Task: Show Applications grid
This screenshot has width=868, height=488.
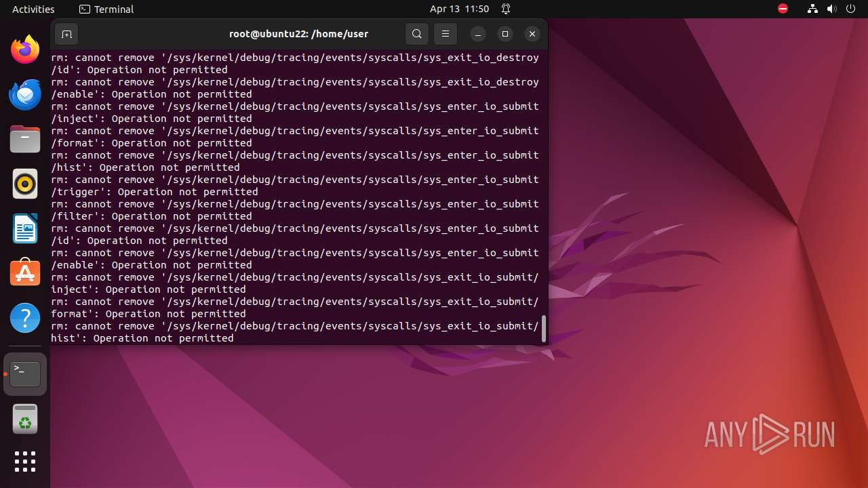Action: pos(25,462)
